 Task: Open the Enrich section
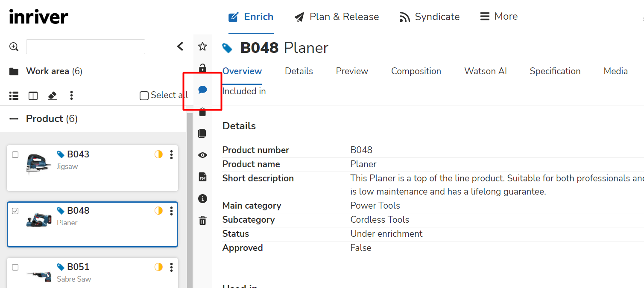[x=251, y=17]
